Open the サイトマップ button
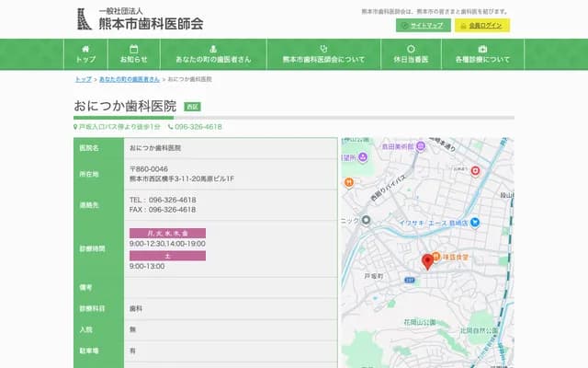Image resolution: width=588 pixels, height=368 pixels. point(424,26)
